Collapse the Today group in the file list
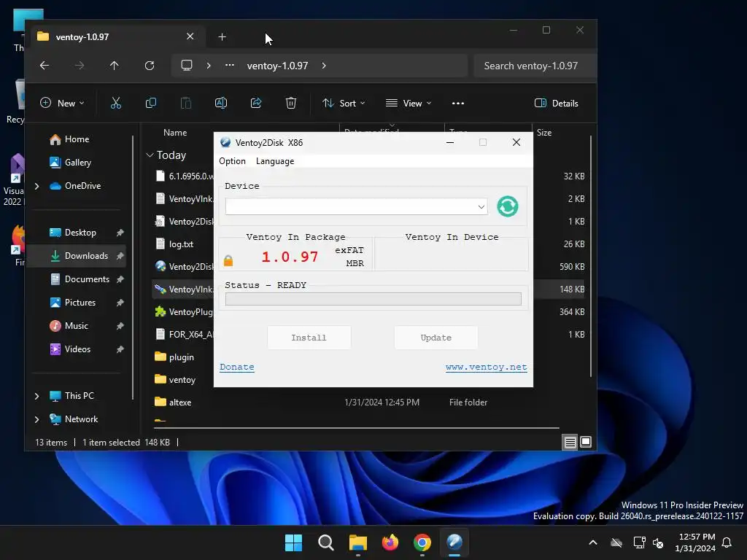 tap(150, 155)
